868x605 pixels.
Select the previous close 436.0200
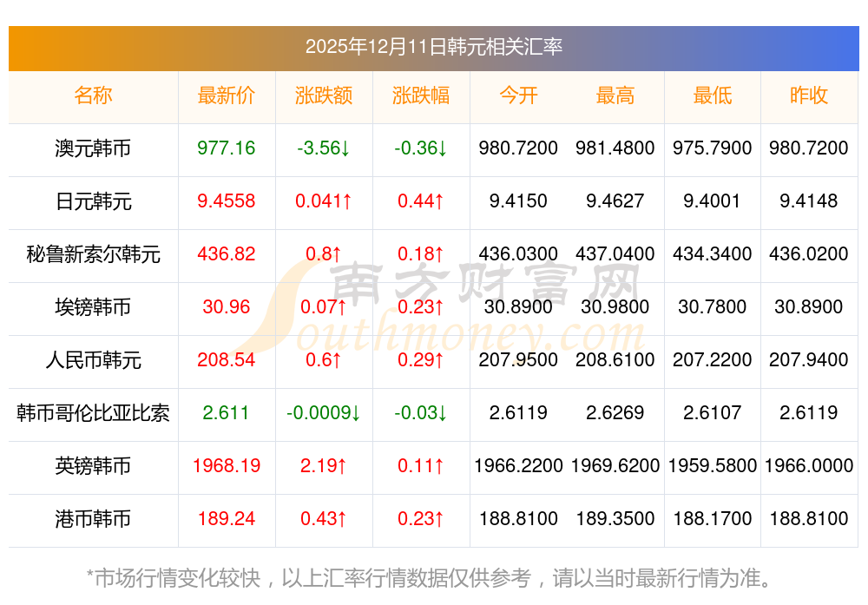pyautogui.click(x=809, y=254)
